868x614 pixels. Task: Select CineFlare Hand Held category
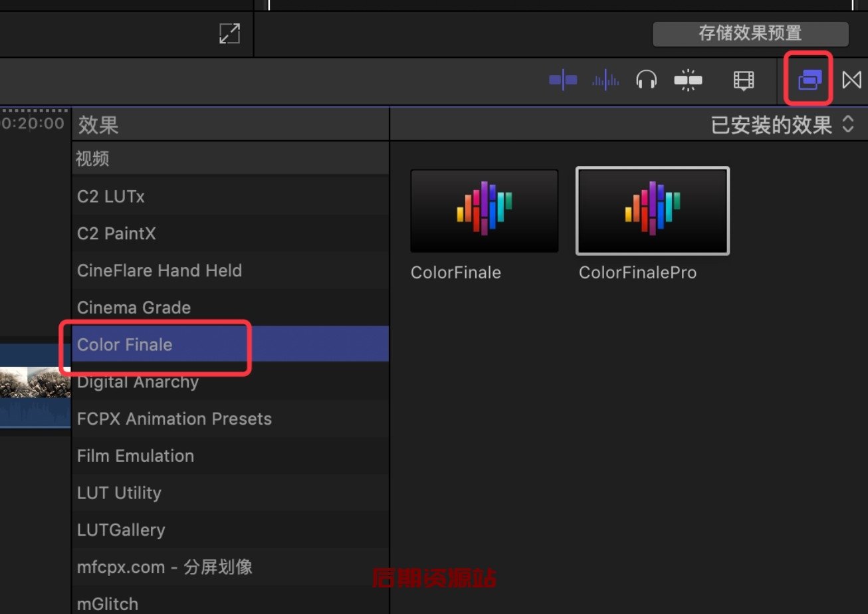click(230, 270)
